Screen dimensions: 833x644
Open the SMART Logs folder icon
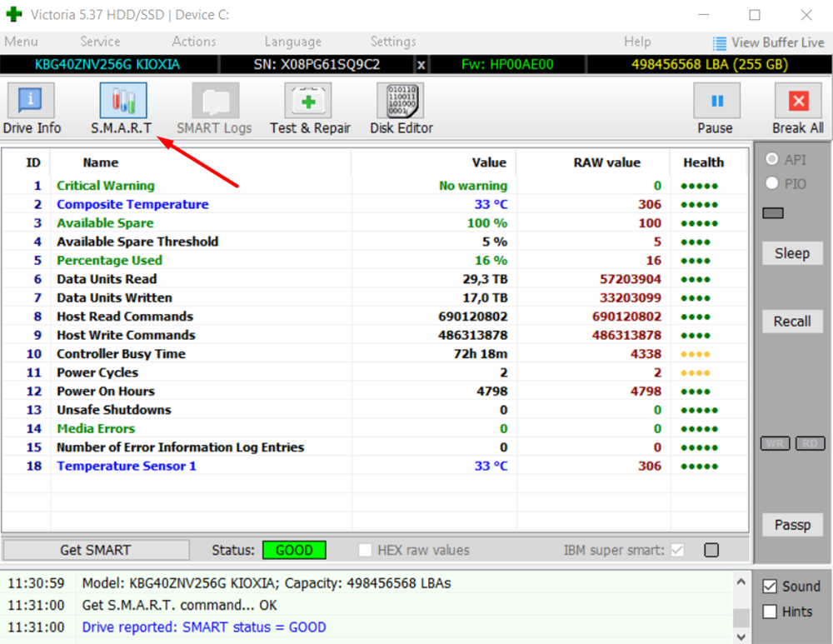[215, 101]
